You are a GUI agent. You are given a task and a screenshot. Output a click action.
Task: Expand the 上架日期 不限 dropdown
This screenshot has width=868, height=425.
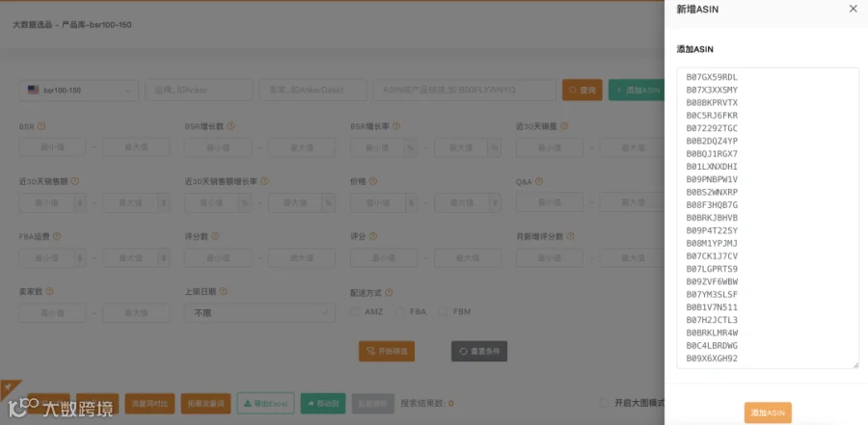pyautogui.click(x=259, y=312)
